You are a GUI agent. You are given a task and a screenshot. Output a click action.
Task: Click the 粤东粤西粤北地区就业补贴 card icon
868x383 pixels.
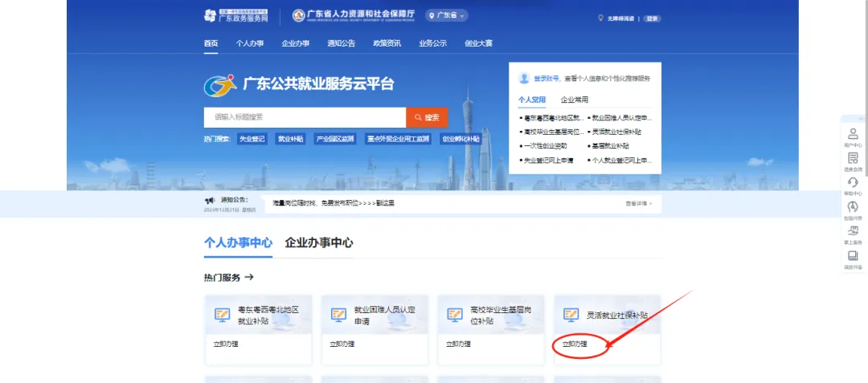221,315
